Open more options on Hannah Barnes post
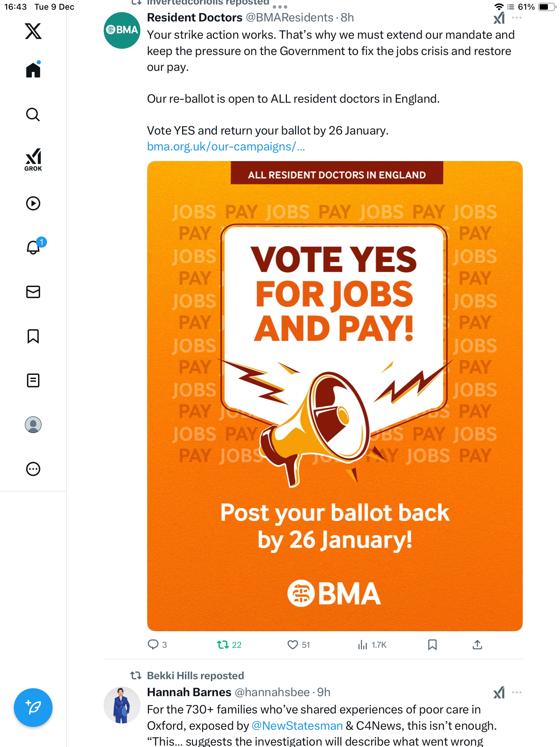 517,692
